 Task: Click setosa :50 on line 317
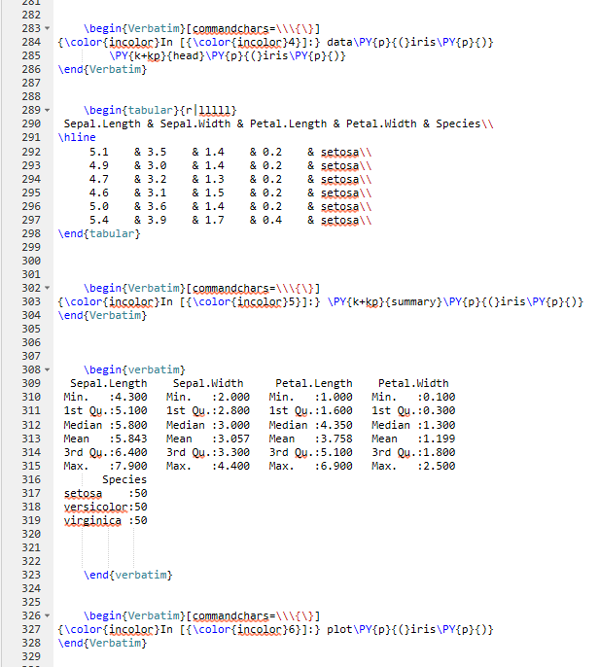pyautogui.click(x=106, y=493)
